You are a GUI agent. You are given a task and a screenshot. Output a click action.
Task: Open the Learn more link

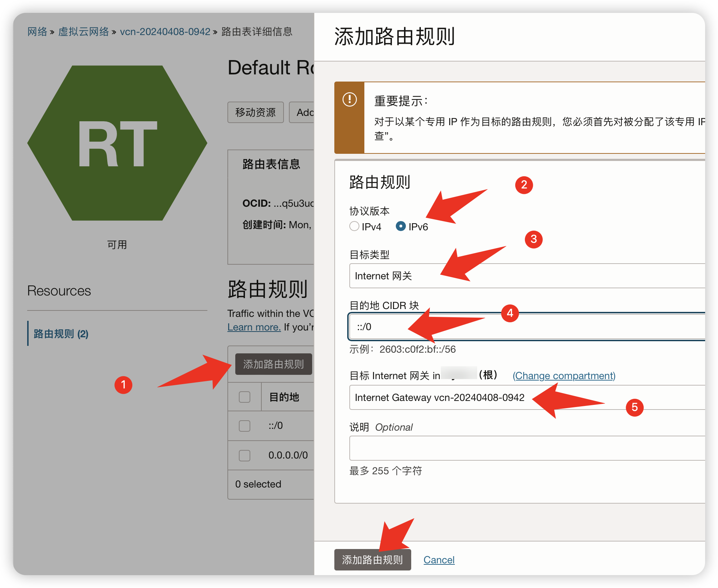tap(254, 327)
